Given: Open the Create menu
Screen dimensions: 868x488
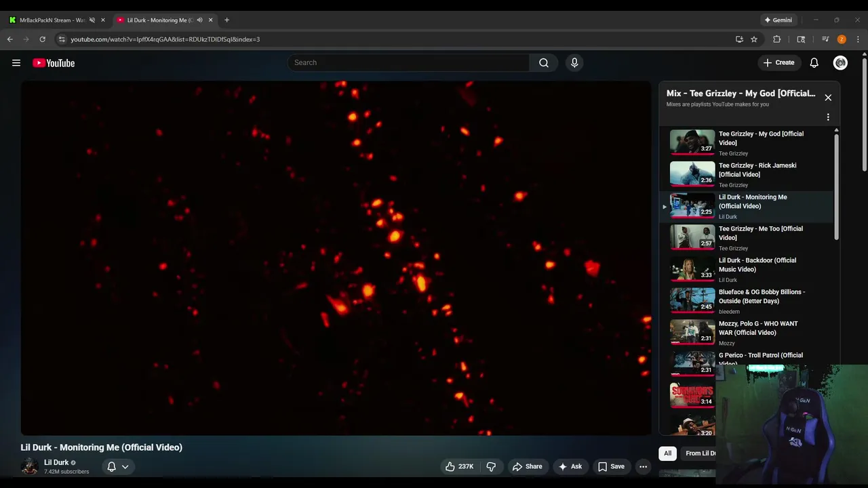Looking at the screenshot, I should coord(778,62).
